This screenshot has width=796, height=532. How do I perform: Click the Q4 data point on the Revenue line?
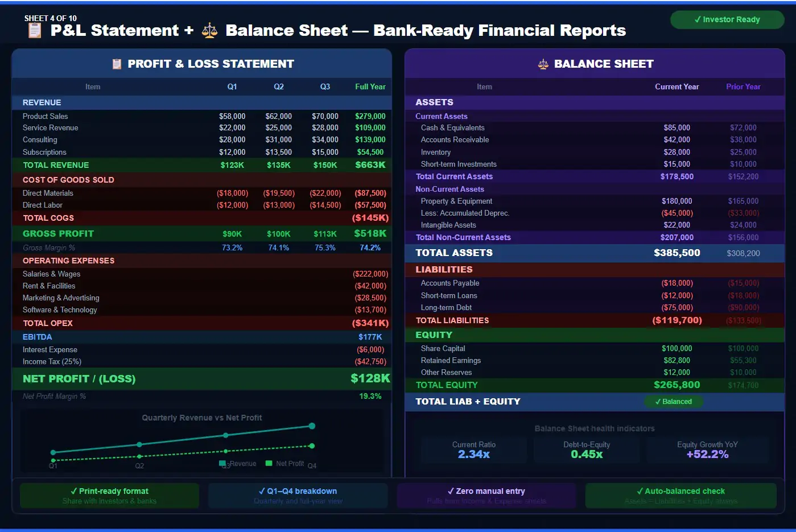tap(312, 426)
